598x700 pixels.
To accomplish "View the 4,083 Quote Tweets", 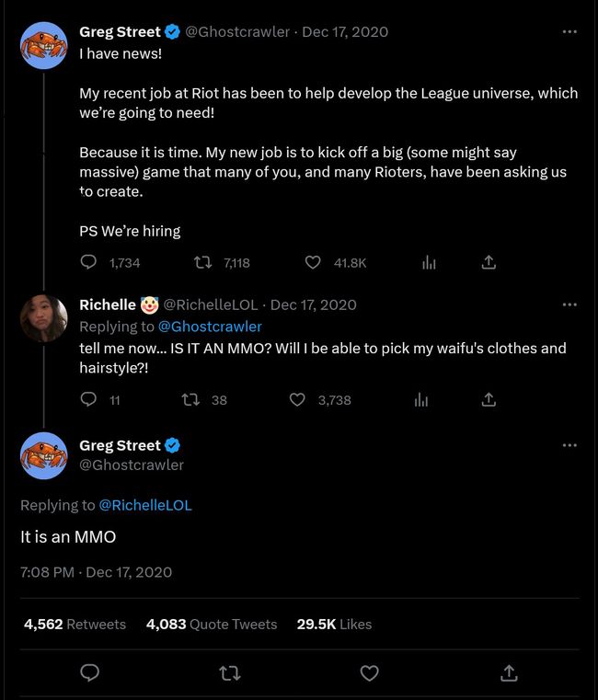I will (212, 624).
